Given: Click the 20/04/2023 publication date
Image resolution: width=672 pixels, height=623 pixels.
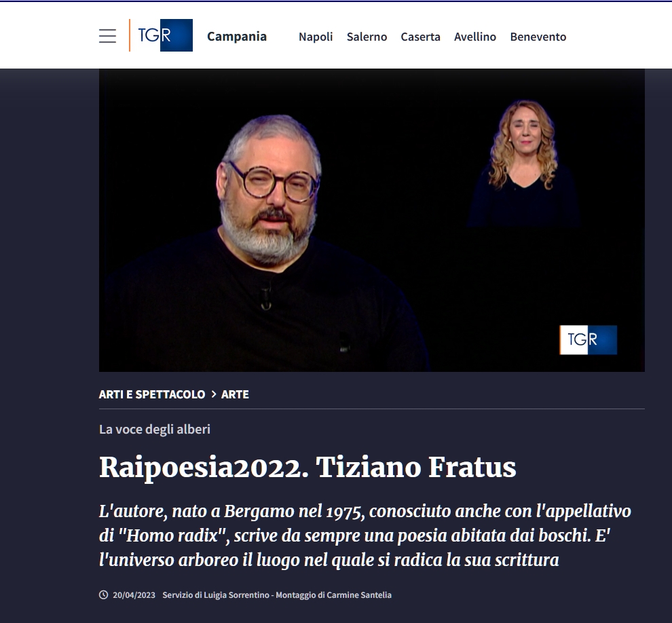Looking at the screenshot, I should point(134,594).
